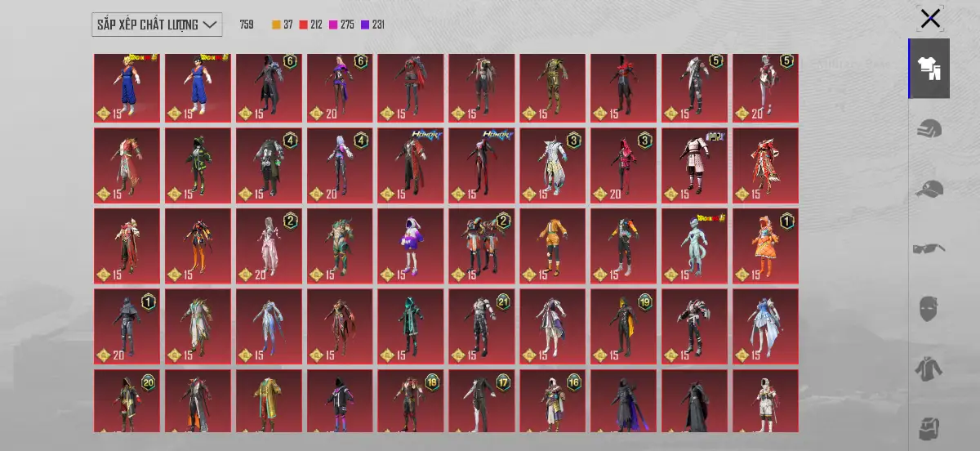The height and width of the screenshot is (451, 980).
Task: Select the twin-character outfit with level 2 badge
Action: click(482, 246)
